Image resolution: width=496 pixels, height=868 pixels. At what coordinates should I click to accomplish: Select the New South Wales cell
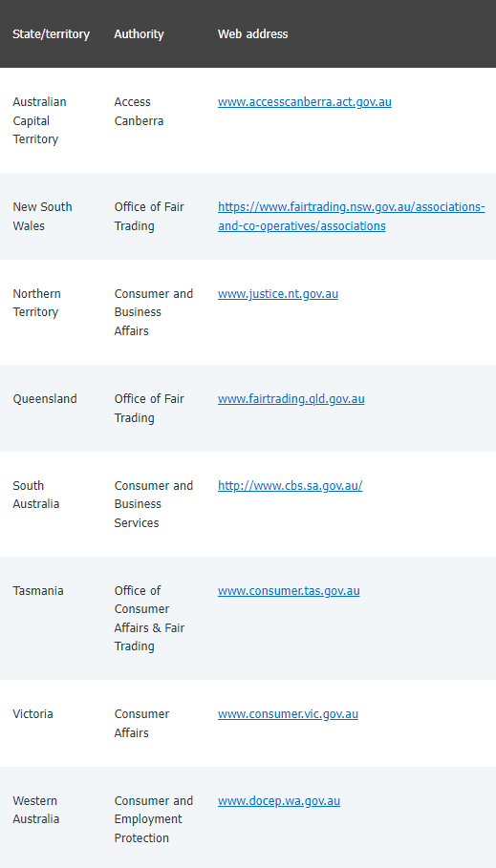(42, 217)
